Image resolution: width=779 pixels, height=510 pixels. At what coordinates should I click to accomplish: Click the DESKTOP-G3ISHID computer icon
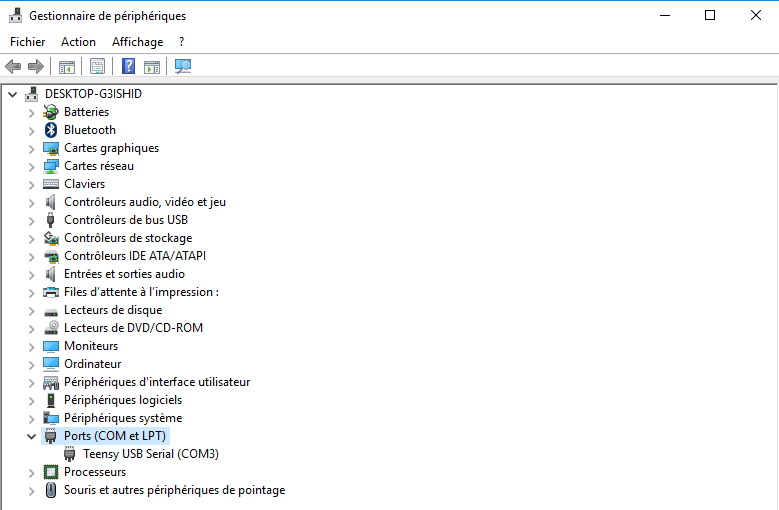(31, 94)
